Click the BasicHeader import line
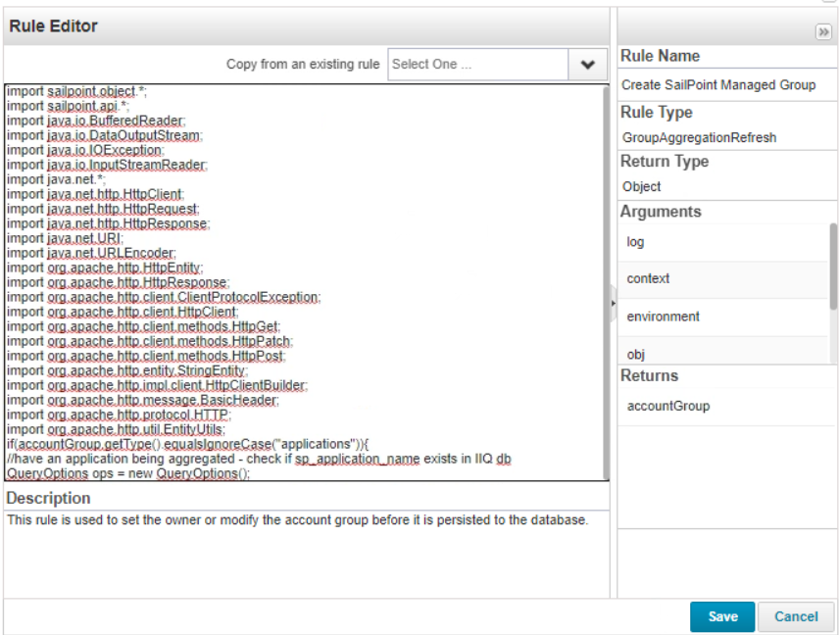Image resolution: width=840 pixels, height=635 pixels. click(143, 401)
